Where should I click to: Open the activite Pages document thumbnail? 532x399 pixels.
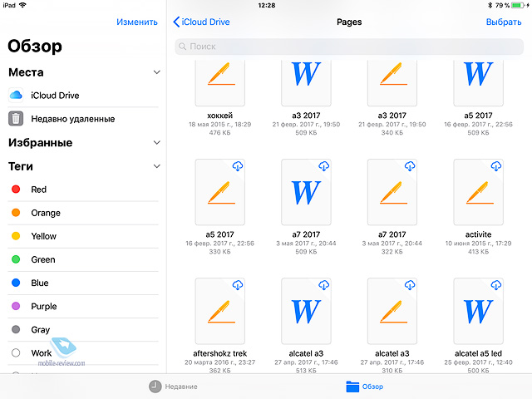479,192
